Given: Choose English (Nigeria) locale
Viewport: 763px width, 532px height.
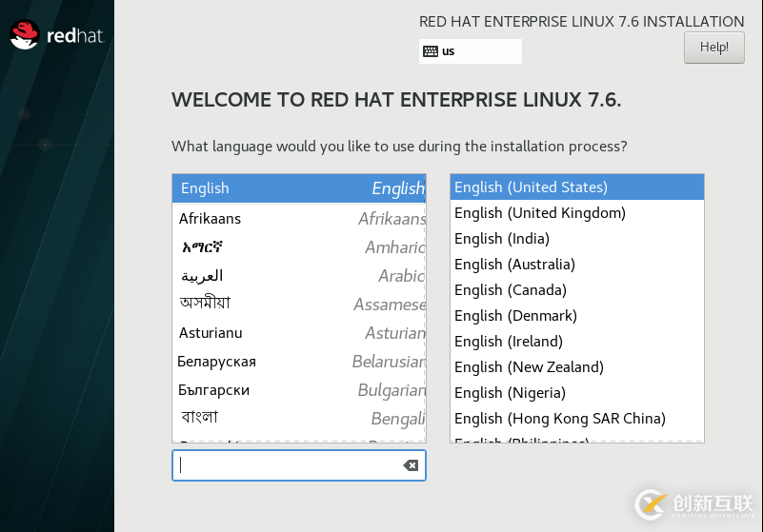Looking at the screenshot, I should point(576,393).
